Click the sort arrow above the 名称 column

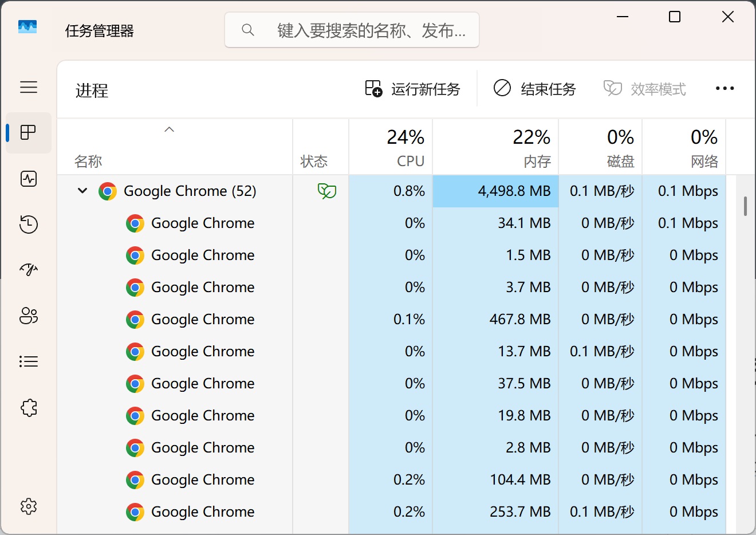click(169, 129)
